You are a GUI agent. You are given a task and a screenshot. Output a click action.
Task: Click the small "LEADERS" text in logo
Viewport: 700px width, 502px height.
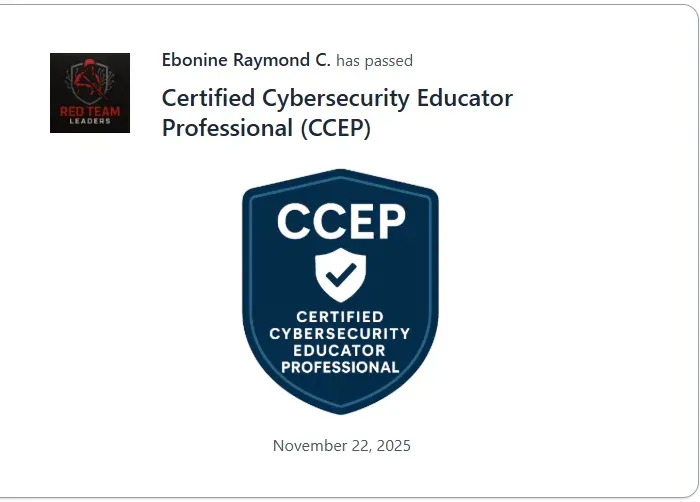pyautogui.click(x=90, y=121)
